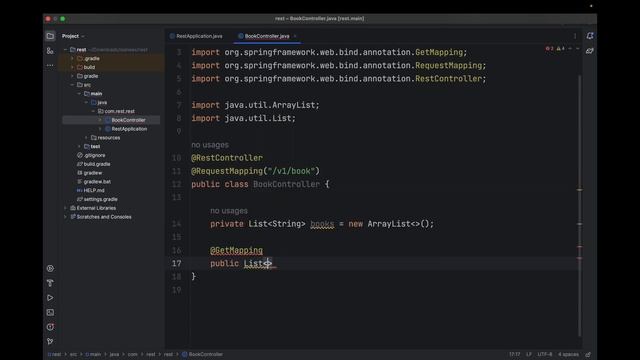640x360 pixels.
Task: Click RestApplication class icon in project tree
Action: pyautogui.click(x=108, y=129)
